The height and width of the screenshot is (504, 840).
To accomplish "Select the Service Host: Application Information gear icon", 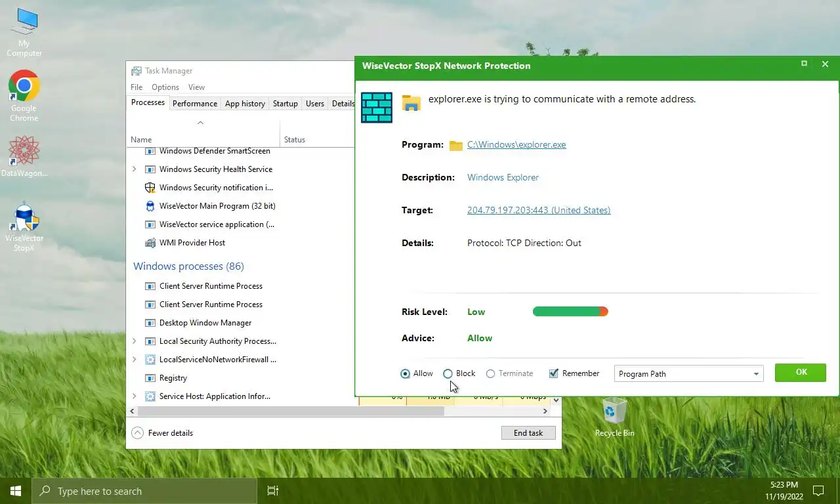I will (150, 396).
